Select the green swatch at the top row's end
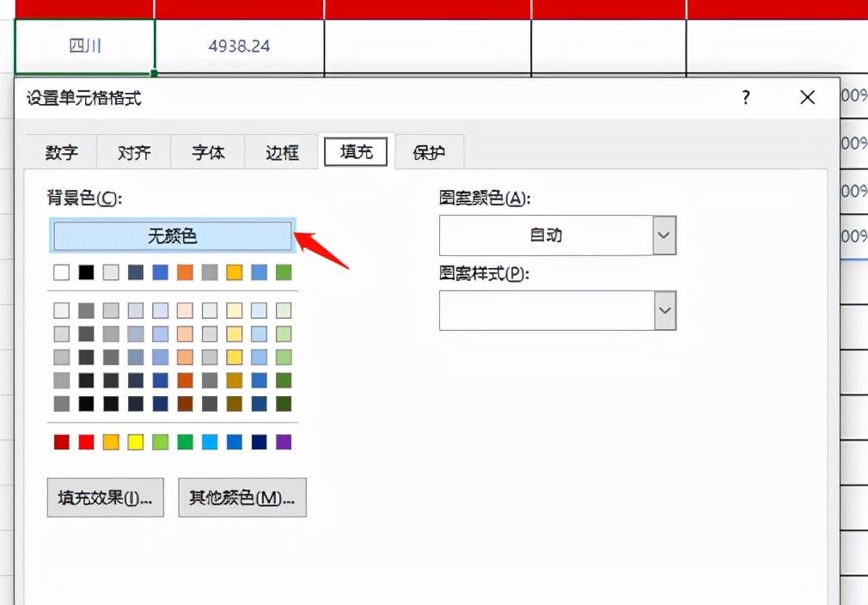 [x=284, y=272]
